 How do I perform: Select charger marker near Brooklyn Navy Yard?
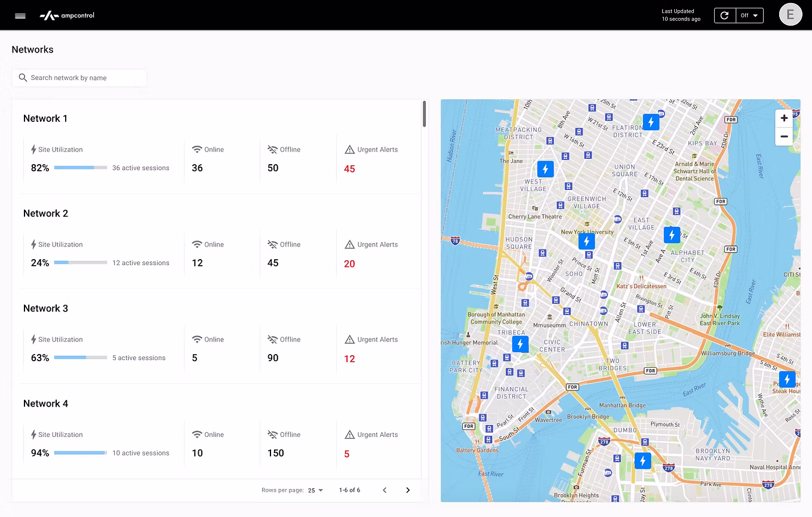[x=642, y=461]
